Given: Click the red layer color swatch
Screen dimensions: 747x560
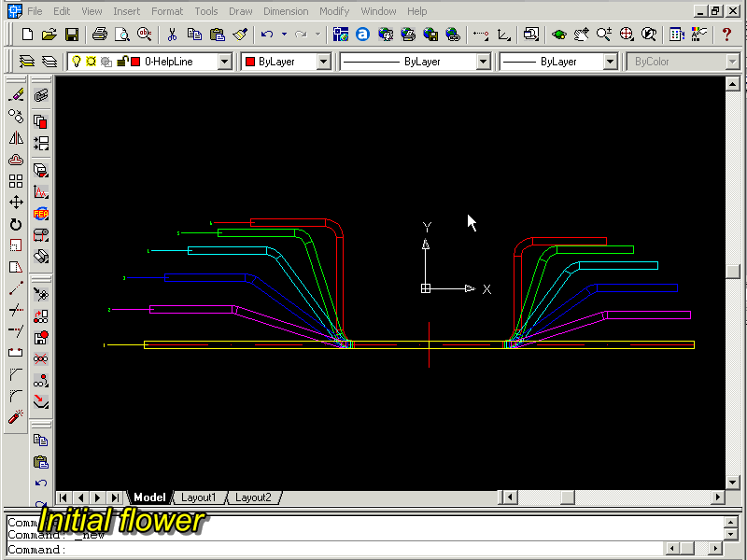Looking at the screenshot, I should [135, 62].
